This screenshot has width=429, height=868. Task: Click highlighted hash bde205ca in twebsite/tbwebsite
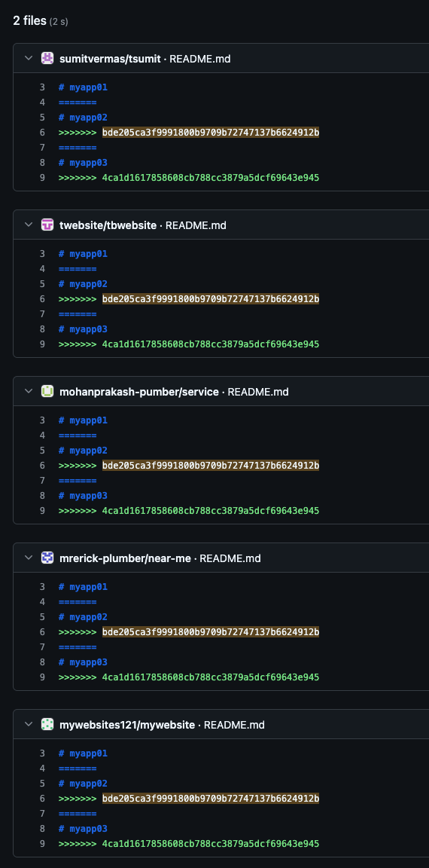211,299
